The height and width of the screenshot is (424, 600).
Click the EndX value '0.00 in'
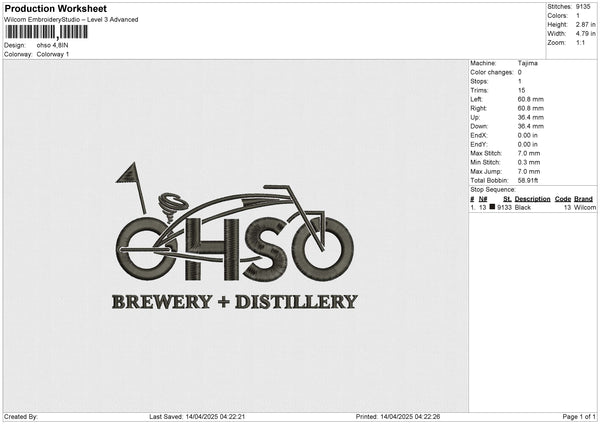click(528, 135)
